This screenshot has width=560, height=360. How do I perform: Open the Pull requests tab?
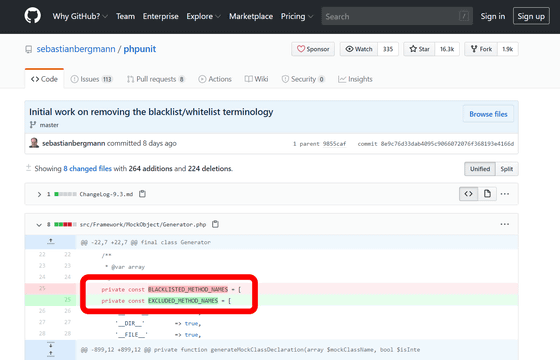click(156, 79)
